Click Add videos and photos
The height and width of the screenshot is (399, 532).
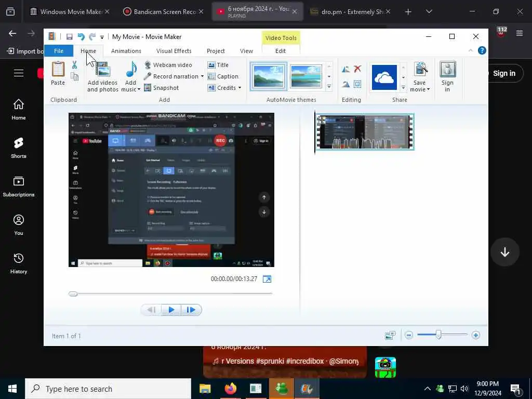point(102,77)
